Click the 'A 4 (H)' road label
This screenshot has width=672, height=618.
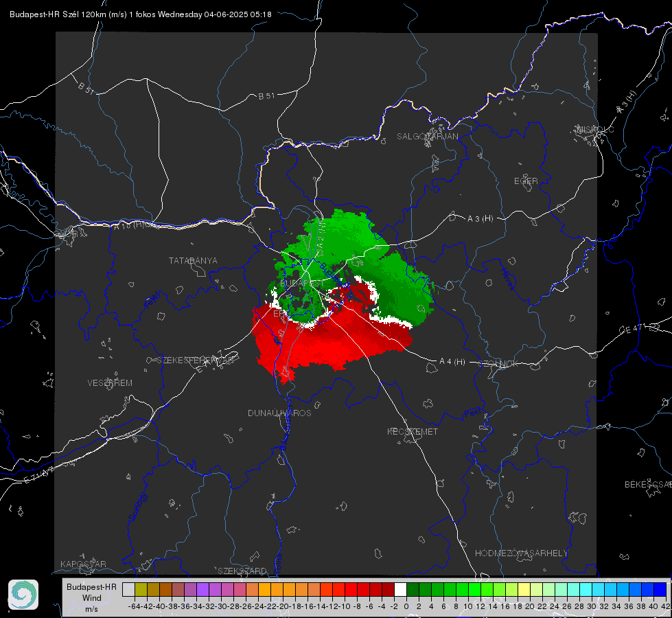pos(452,362)
